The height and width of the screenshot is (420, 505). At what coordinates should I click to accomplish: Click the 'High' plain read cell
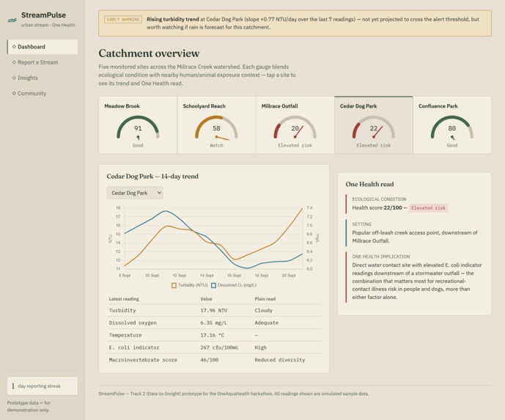[260, 347]
